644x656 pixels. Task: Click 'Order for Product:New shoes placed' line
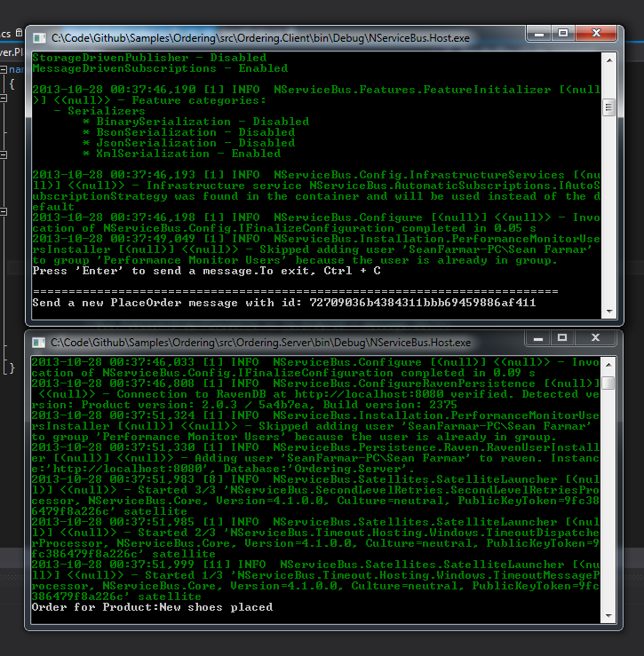(152, 607)
